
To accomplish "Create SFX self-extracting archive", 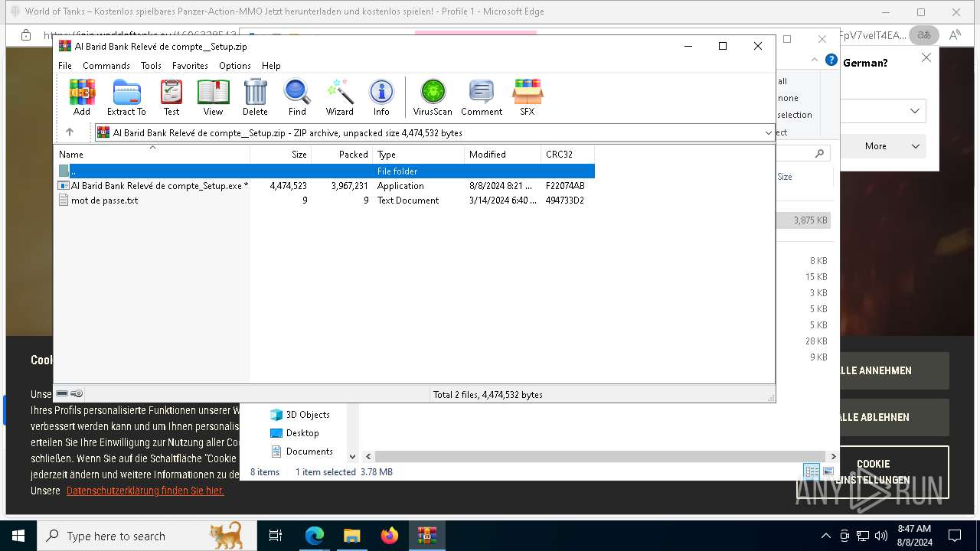I will coord(527,97).
